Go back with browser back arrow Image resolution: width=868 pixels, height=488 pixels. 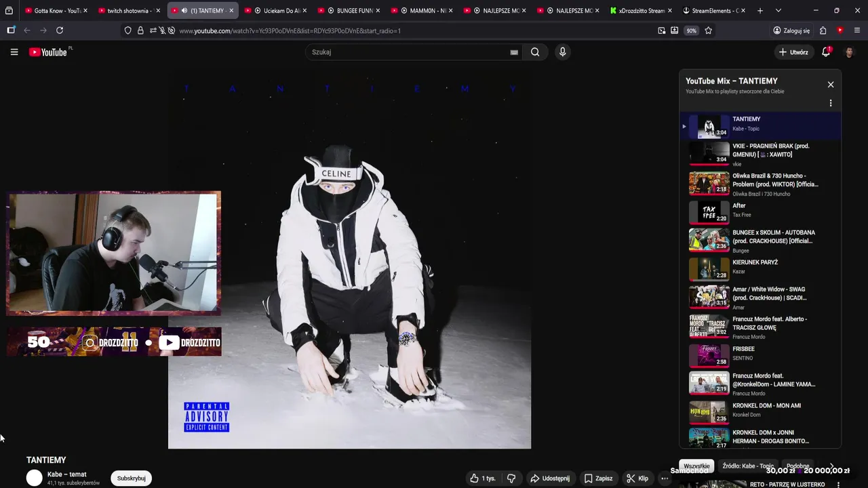point(27,30)
